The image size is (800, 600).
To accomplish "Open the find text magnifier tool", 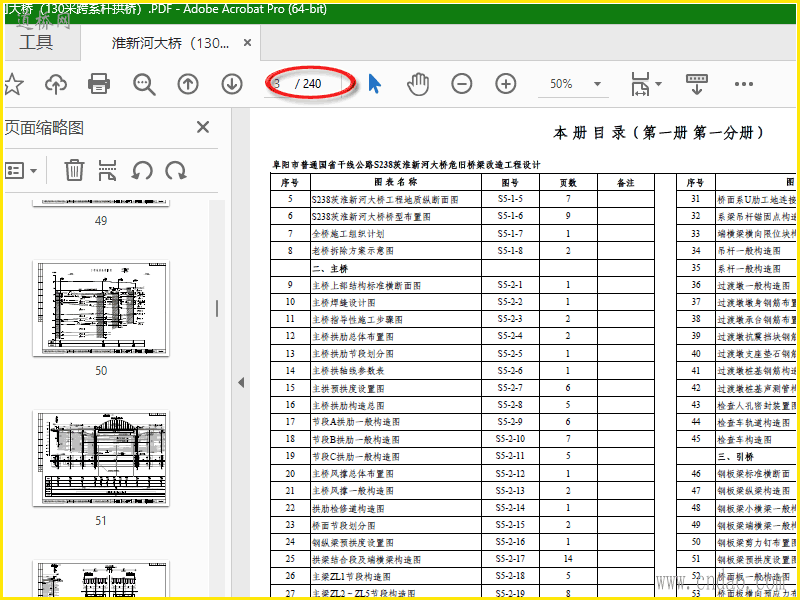I will coord(144,84).
